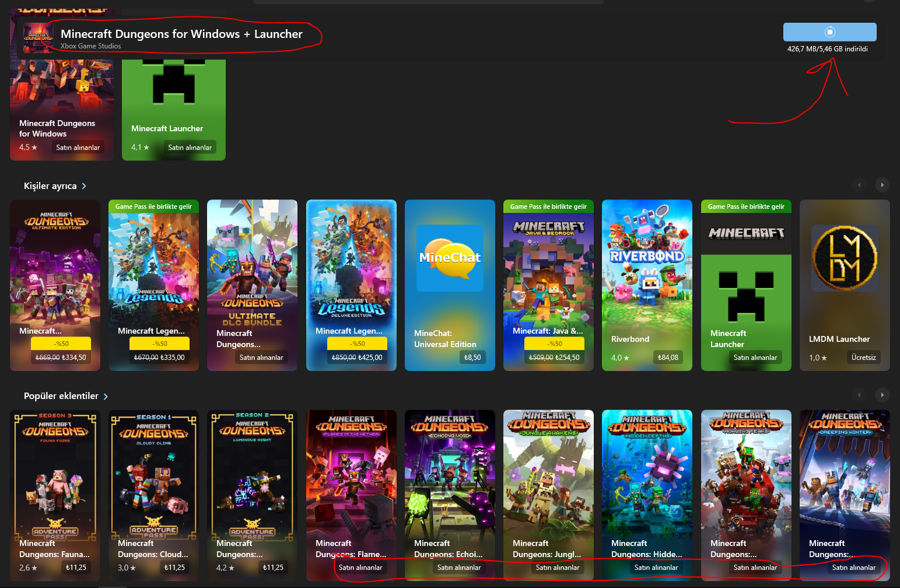Click Satın alınanlar on Ultimate DLC Bundle card
The width and height of the screenshot is (900, 588).
pyautogui.click(x=261, y=358)
